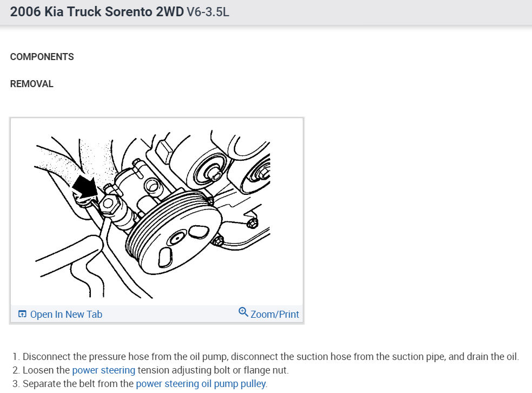The width and height of the screenshot is (532, 393).
Task: Select the COMPONENTS heading
Action: (42, 57)
